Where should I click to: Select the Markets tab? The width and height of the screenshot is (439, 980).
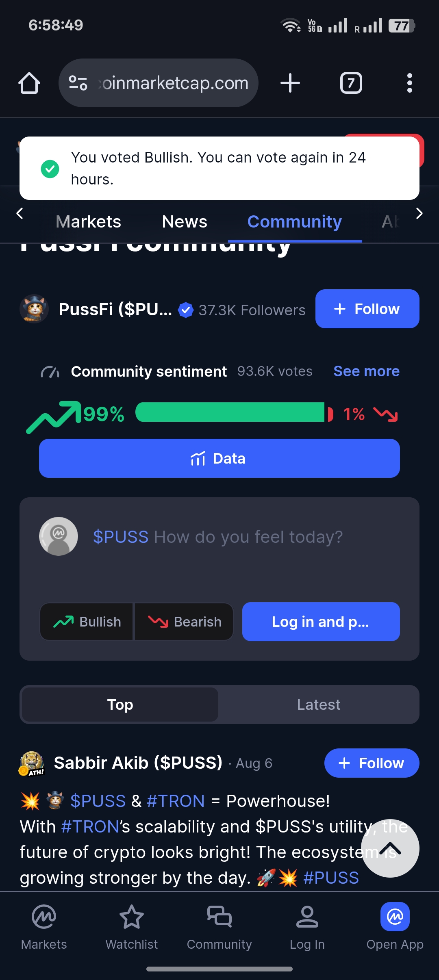coord(88,222)
